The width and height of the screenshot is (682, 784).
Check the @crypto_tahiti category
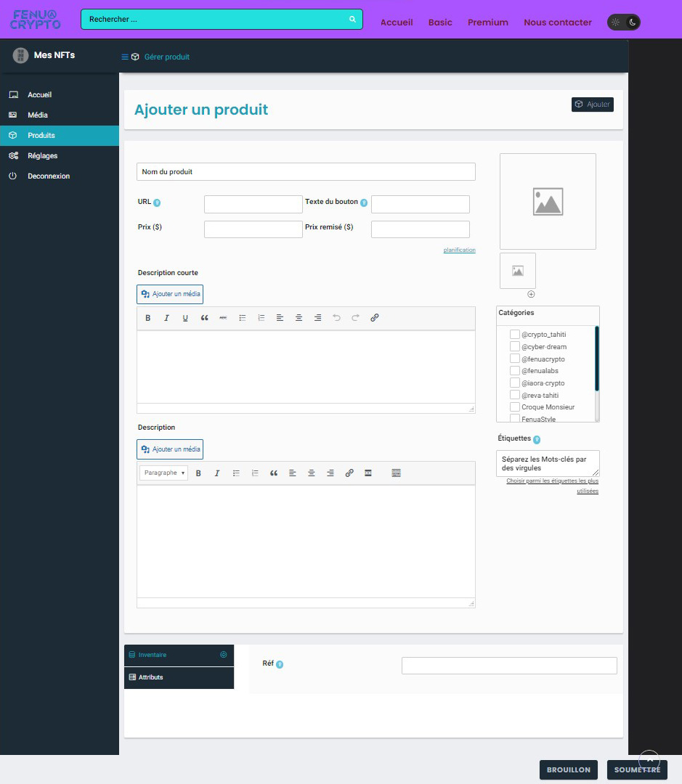pyautogui.click(x=514, y=334)
